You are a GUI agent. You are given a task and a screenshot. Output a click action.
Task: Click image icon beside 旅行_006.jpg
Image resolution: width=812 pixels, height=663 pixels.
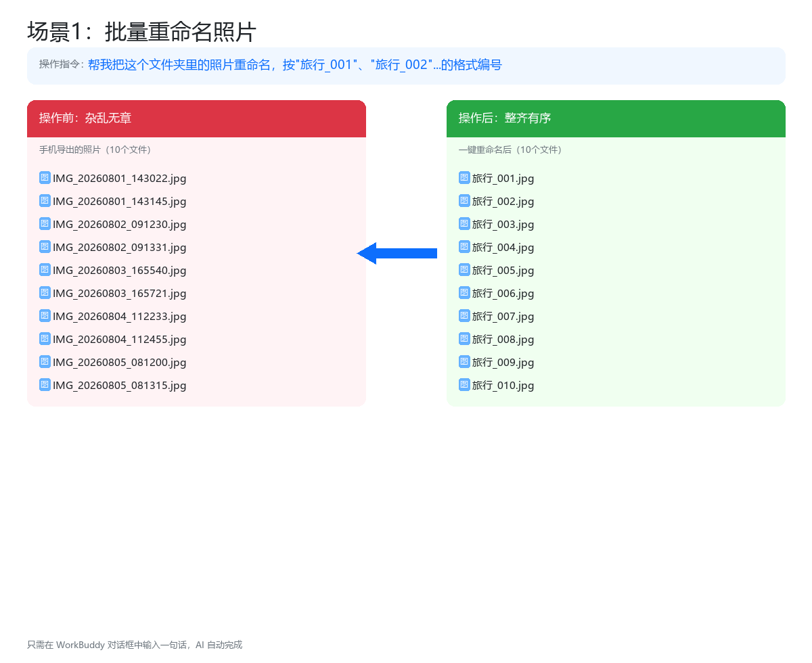tap(464, 292)
